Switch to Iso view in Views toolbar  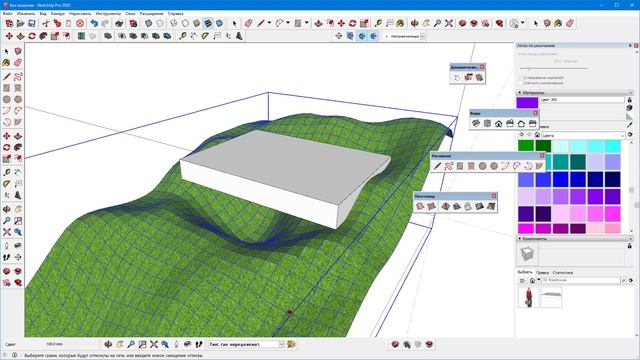[476, 123]
